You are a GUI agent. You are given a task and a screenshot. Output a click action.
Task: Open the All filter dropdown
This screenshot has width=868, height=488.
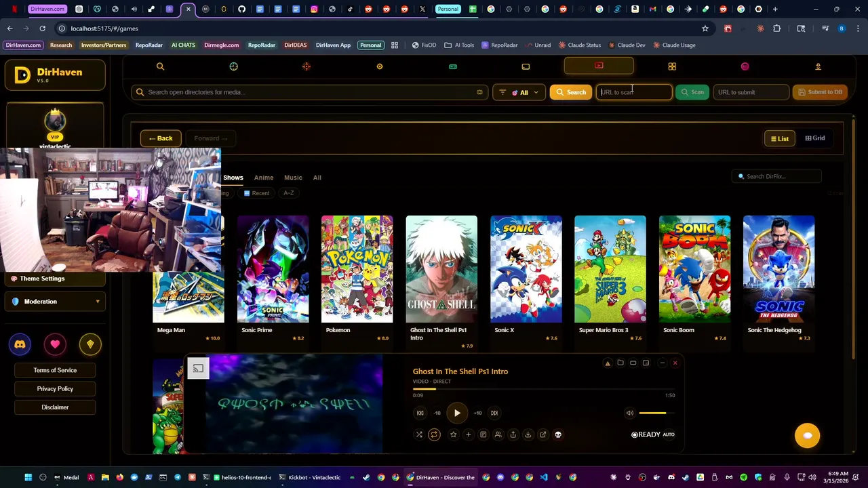click(519, 92)
